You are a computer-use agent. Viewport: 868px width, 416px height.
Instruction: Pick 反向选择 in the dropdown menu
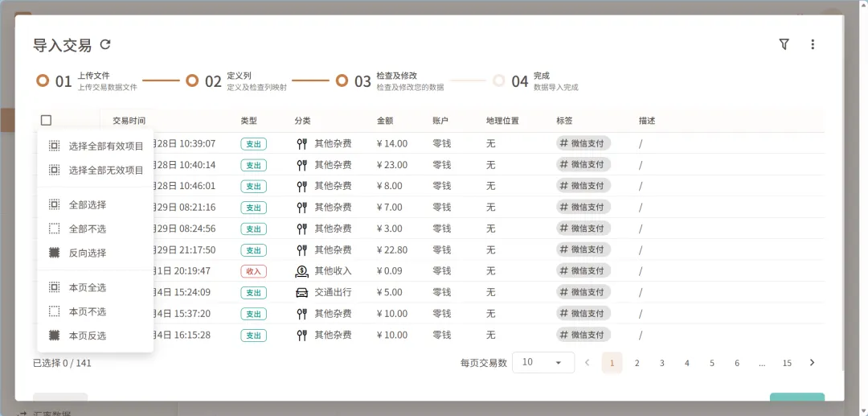click(95, 253)
